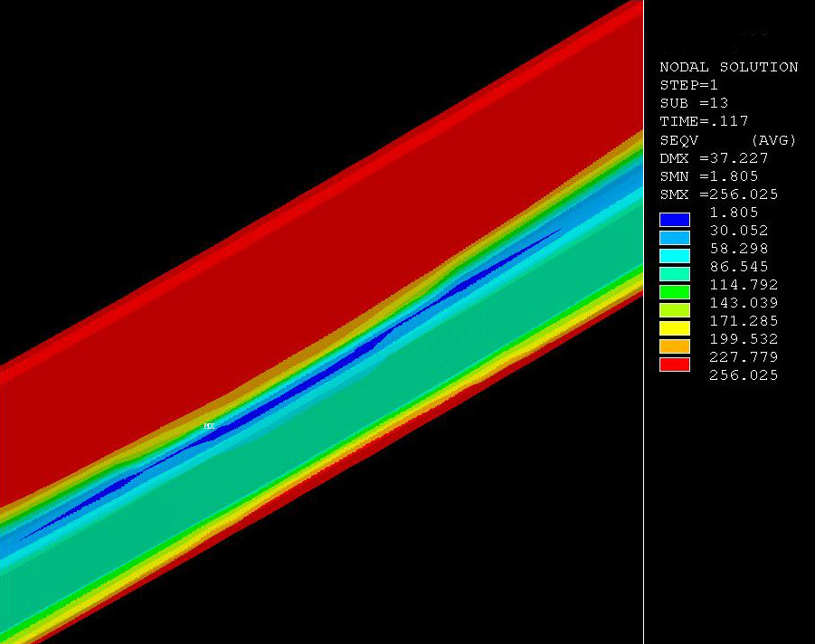Select the STEP=1 label
Image resolution: width=815 pixels, height=644 pixels.
pyautogui.click(x=689, y=85)
